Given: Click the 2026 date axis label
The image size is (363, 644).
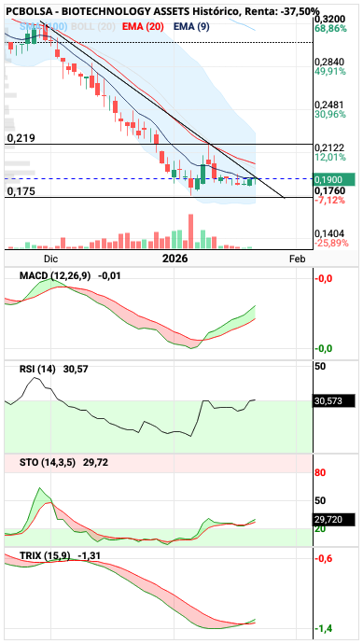Looking at the screenshot, I should (x=175, y=259).
